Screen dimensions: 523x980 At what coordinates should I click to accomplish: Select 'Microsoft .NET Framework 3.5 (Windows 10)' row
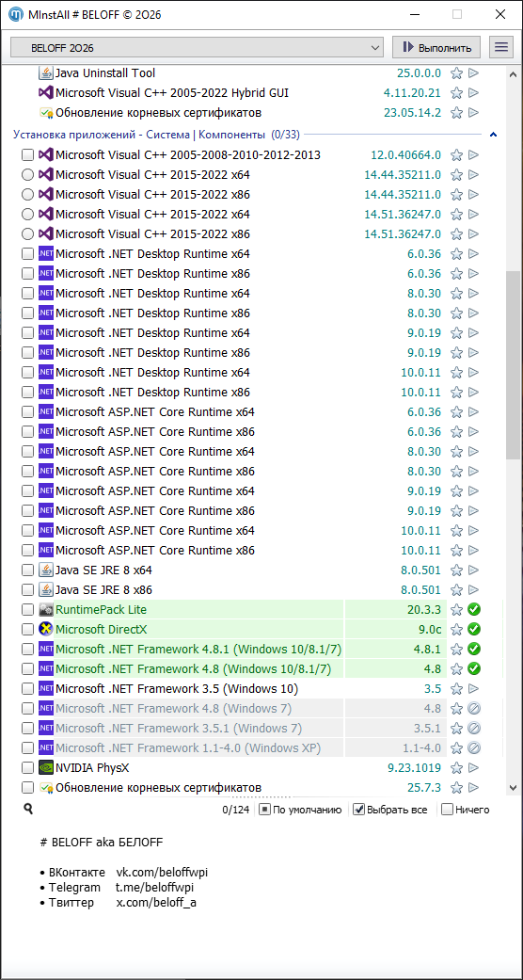(177, 689)
